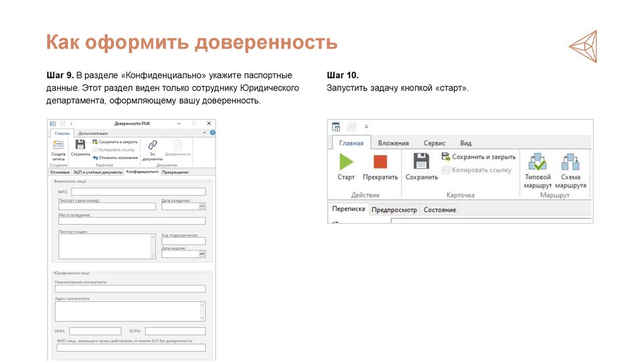Click the Адрес контрагента text area
This screenshot has height=361, width=644.
coord(127,311)
